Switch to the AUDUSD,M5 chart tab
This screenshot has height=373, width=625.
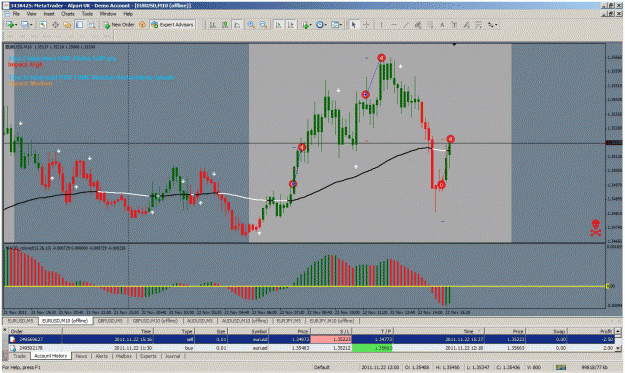199,321
